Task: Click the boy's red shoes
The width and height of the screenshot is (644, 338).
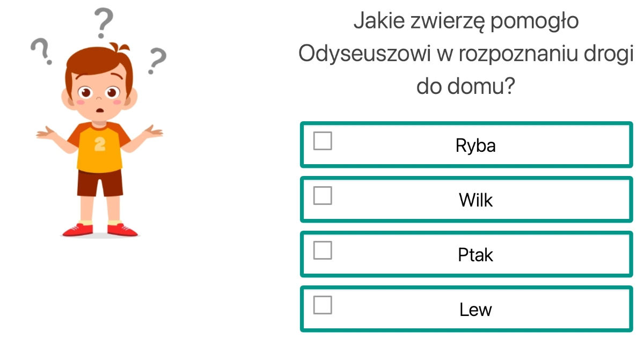Action: click(99, 228)
